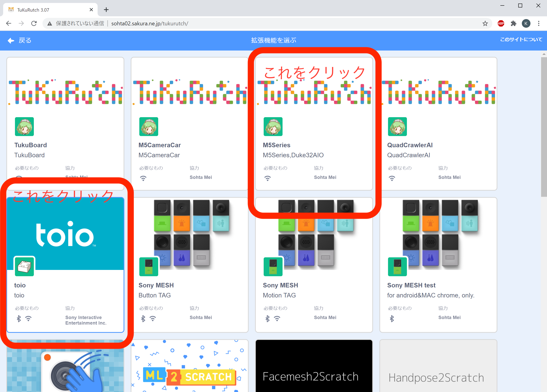Open the このサイトについて link
Image resolution: width=547 pixels, height=392 pixels.
click(x=521, y=40)
